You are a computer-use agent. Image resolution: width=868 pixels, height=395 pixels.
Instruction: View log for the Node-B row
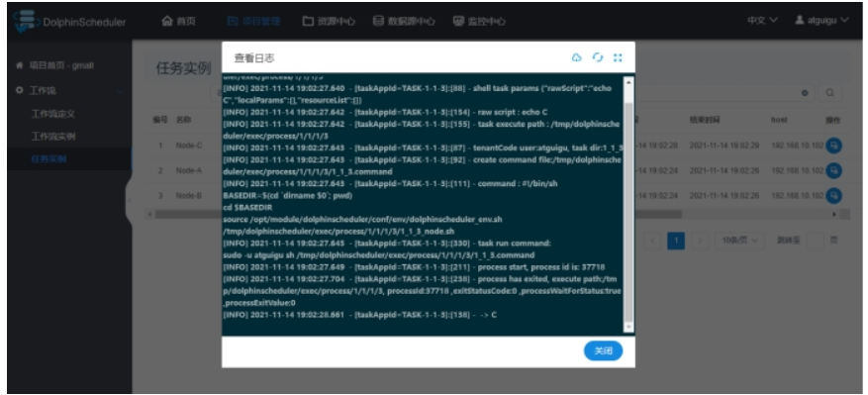point(833,196)
